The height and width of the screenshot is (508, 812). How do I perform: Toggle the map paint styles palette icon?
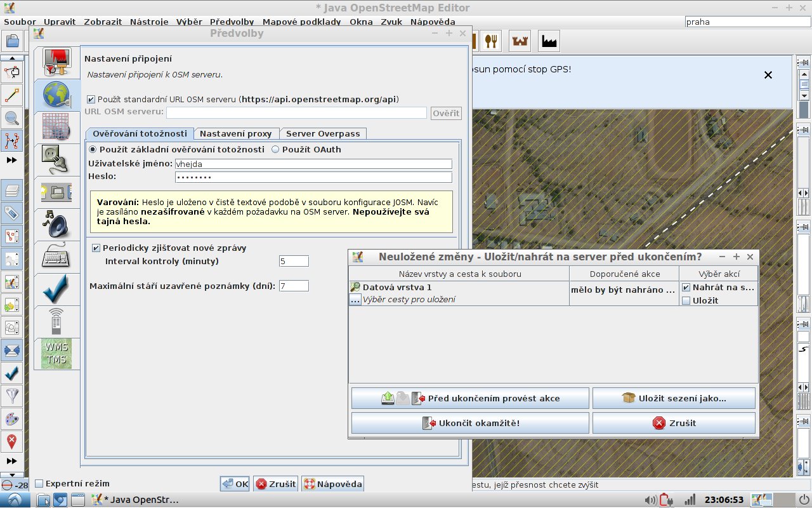11,419
